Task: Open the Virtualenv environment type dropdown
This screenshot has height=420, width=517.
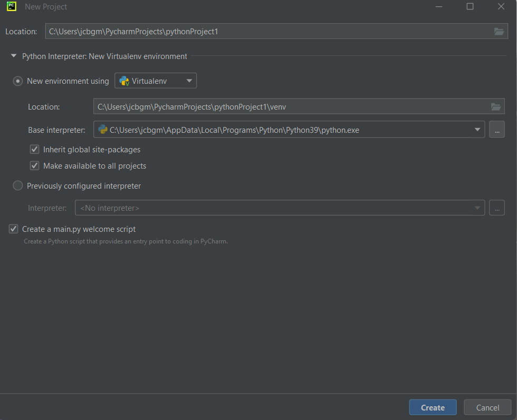Action: (156, 81)
